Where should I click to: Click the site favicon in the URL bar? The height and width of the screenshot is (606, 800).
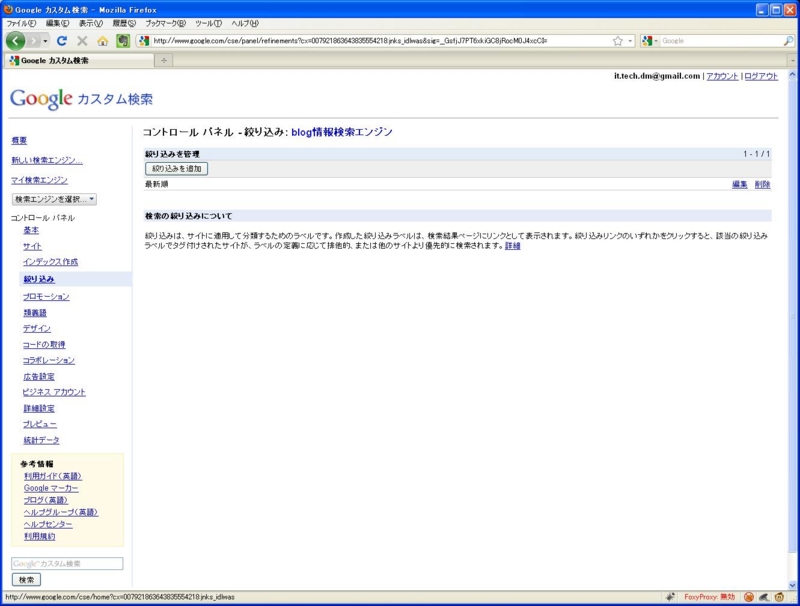(x=144, y=41)
